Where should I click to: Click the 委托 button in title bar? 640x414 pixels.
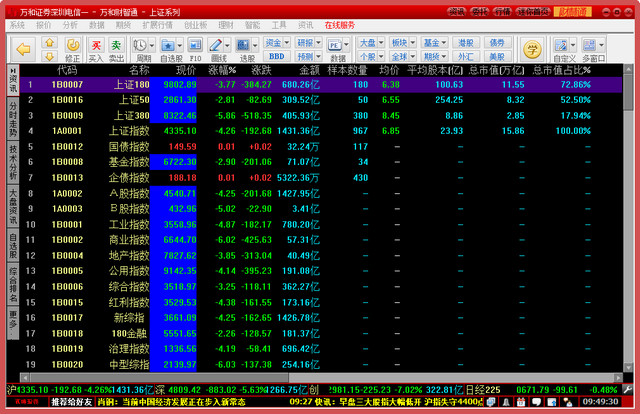coord(479,12)
